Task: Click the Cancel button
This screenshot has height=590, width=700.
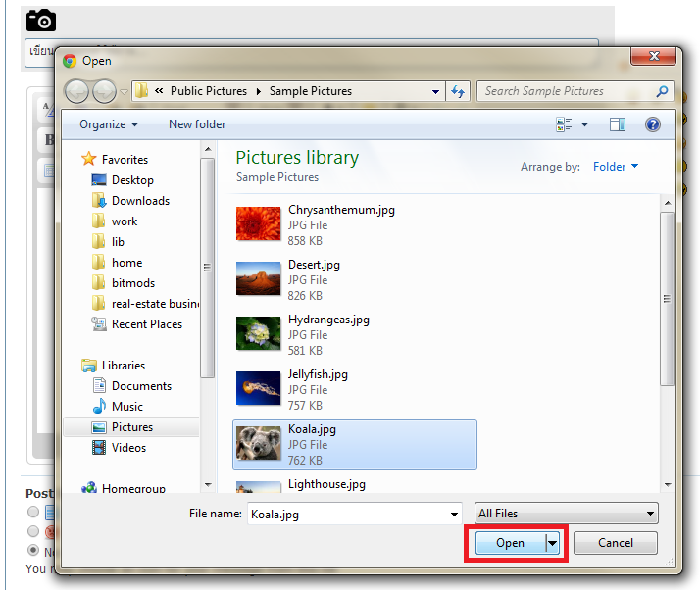Action: [x=615, y=543]
